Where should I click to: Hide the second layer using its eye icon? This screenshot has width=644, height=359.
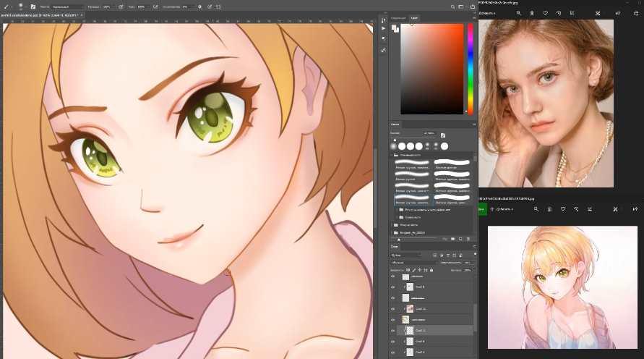click(394, 287)
